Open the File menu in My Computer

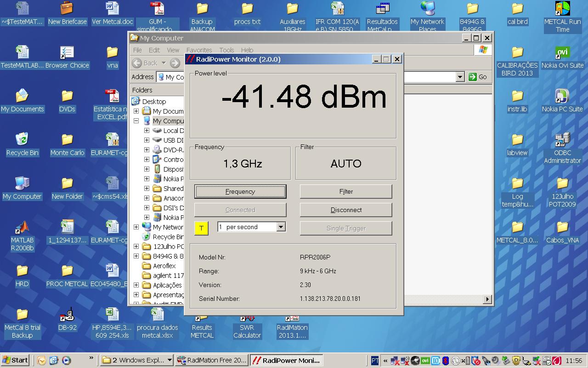click(137, 50)
